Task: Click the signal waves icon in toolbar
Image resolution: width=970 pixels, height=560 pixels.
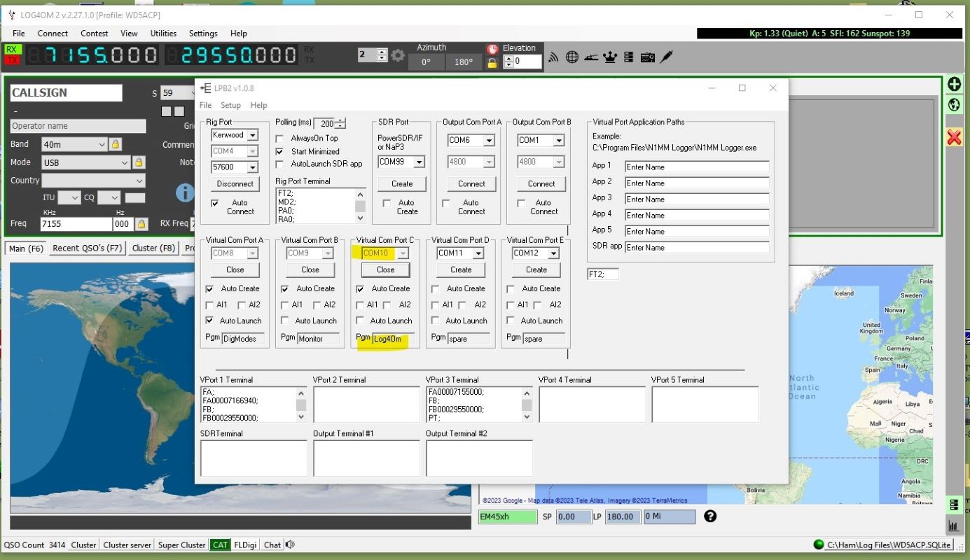Action: click(x=553, y=57)
